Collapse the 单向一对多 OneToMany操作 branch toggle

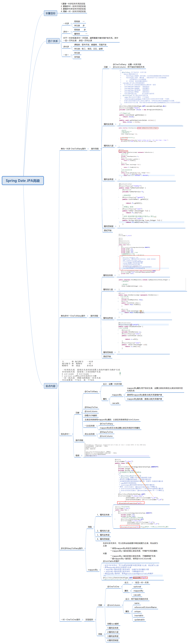tap(88, 149)
